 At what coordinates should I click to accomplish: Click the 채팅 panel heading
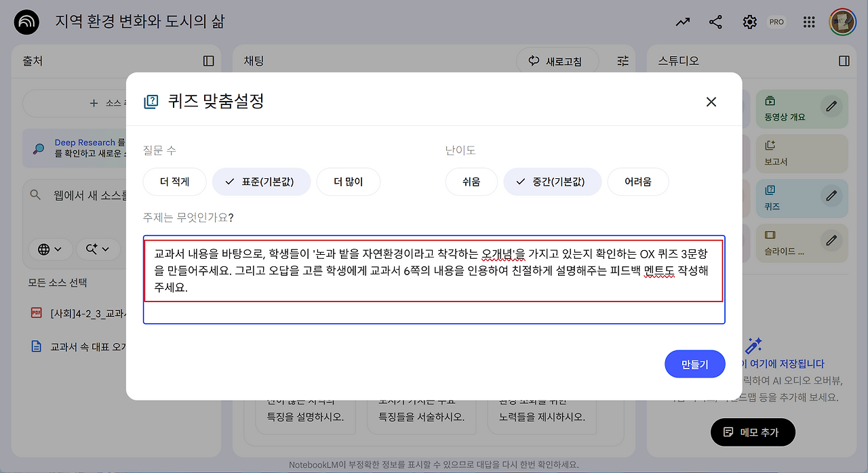coord(254,61)
